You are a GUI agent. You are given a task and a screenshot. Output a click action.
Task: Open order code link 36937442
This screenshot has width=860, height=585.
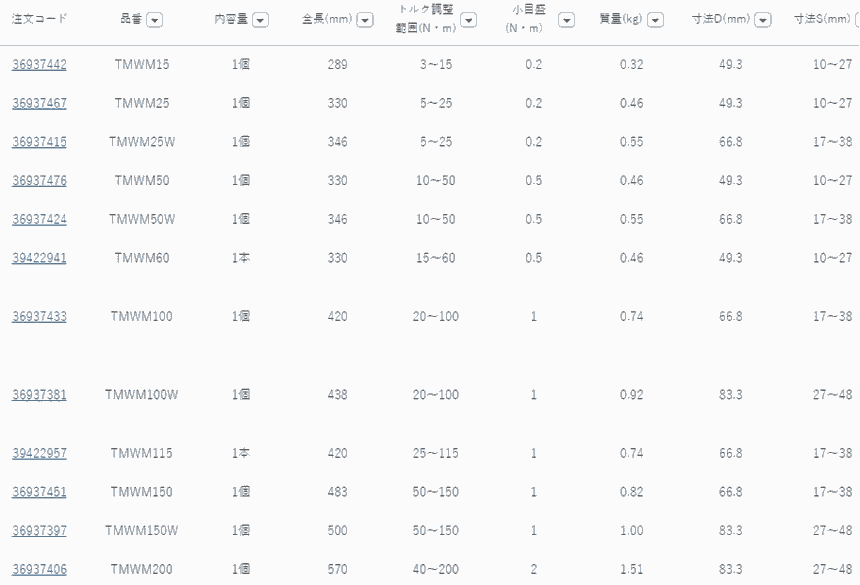coord(39,65)
